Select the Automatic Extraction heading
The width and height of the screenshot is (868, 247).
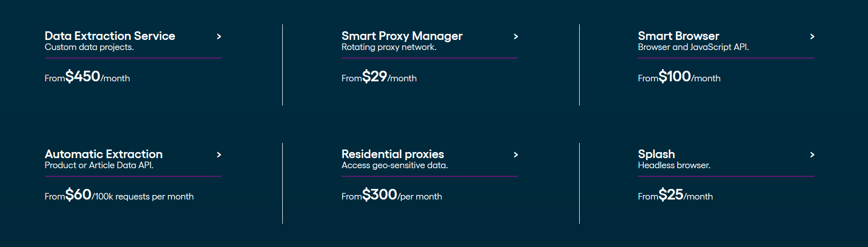(104, 154)
